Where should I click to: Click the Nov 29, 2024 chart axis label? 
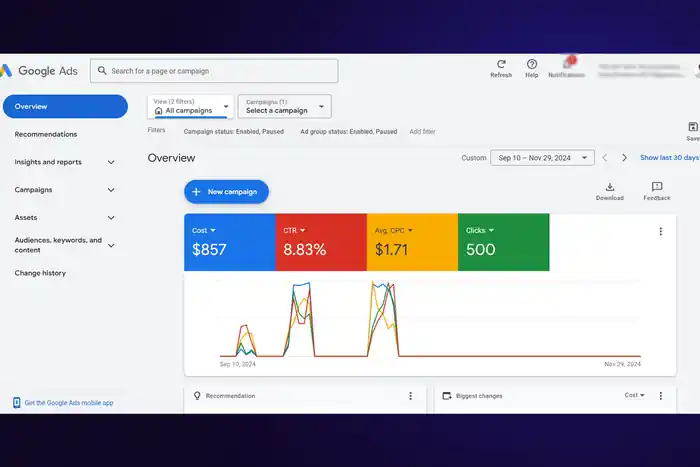pyautogui.click(x=622, y=364)
